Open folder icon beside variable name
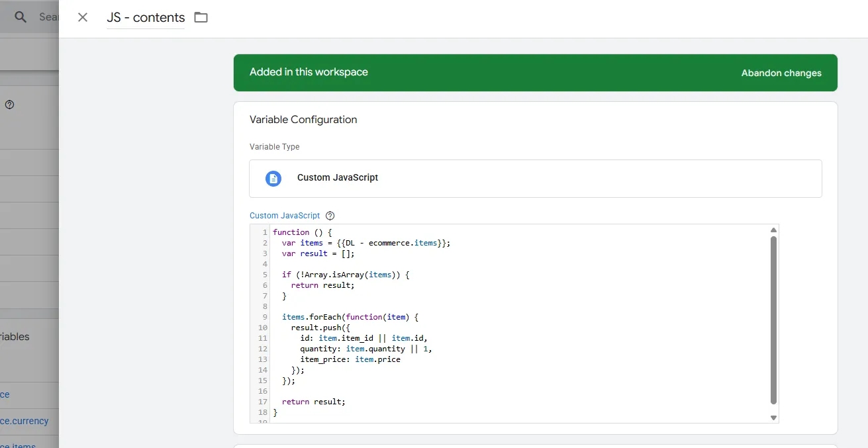Viewport: 868px width, 448px height. 201,18
